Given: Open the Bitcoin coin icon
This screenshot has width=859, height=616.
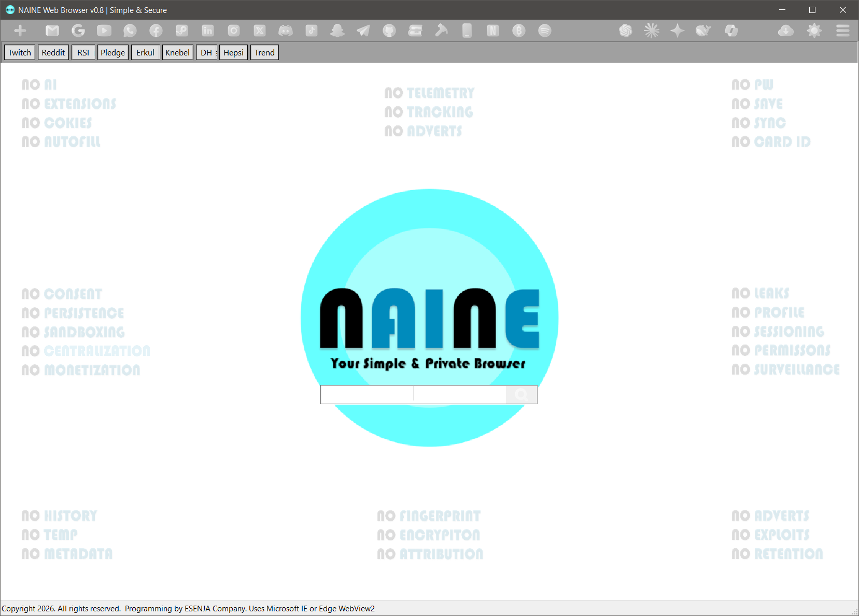Looking at the screenshot, I should click(519, 31).
